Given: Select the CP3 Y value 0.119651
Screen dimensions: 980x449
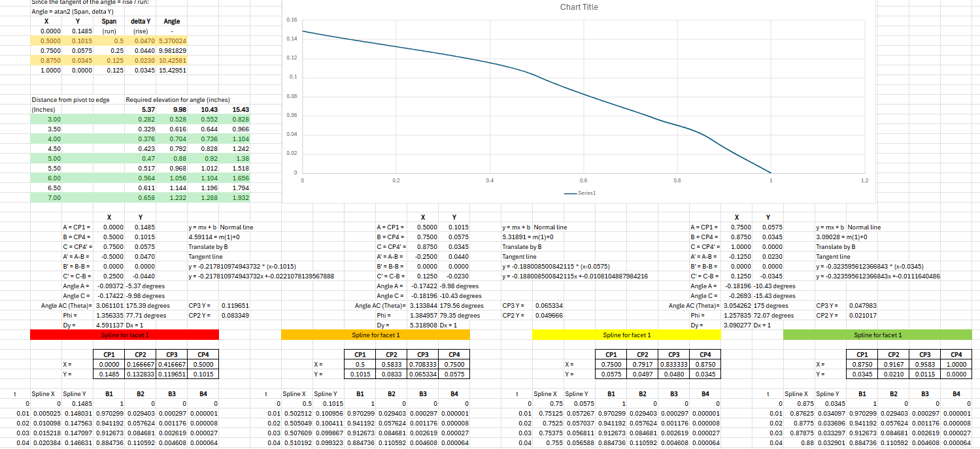Looking at the screenshot, I should (235, 305).
